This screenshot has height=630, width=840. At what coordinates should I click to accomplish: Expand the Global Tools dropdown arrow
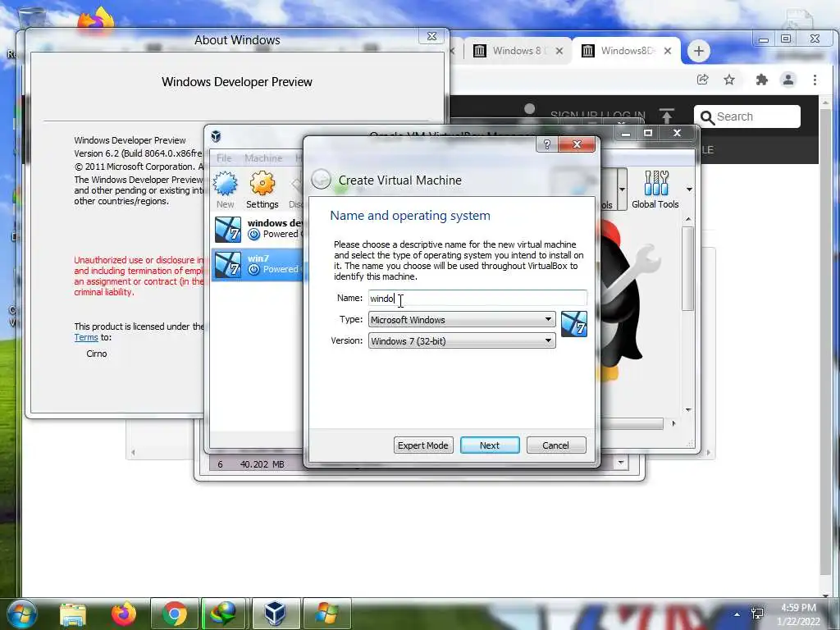(x=689, y=189)
